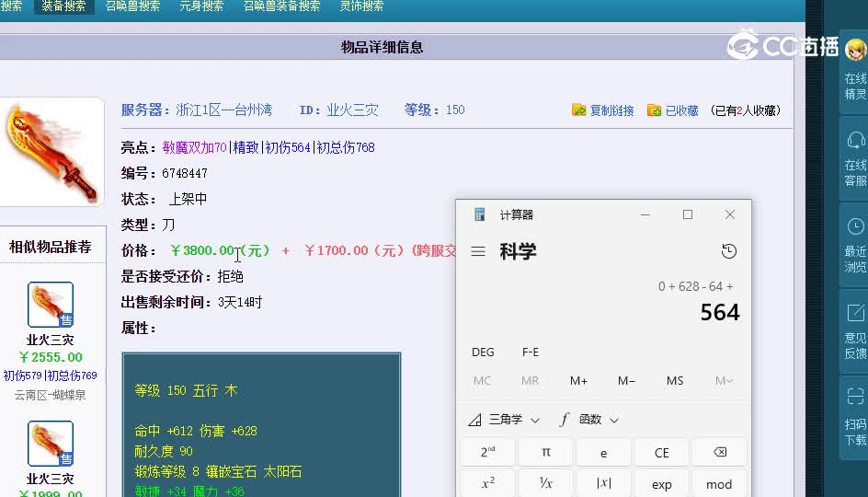Click 初伤579|初总伤769 text

pos(50,376)
